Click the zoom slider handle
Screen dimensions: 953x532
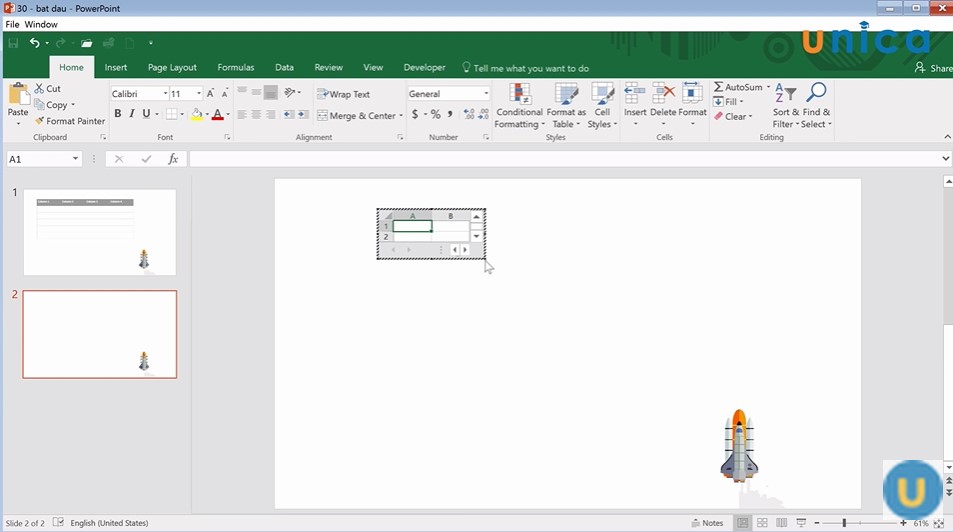[x=844, y=523]
